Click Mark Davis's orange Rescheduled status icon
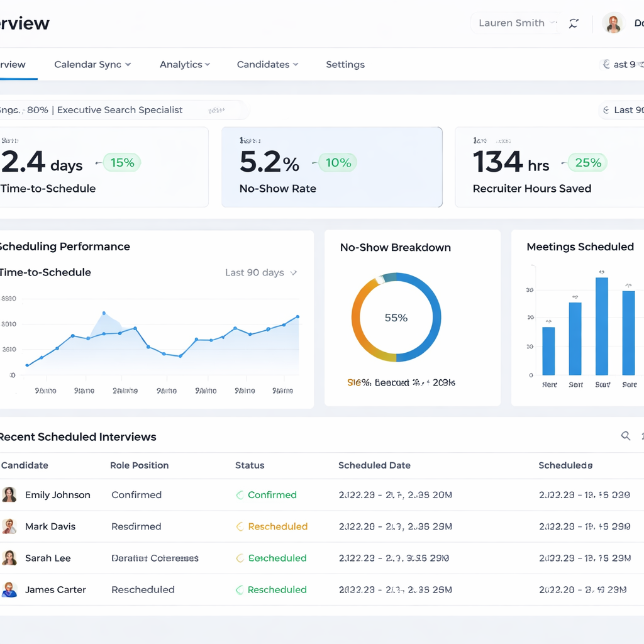This screenshot has width=644, height=644. pos(240,526)
